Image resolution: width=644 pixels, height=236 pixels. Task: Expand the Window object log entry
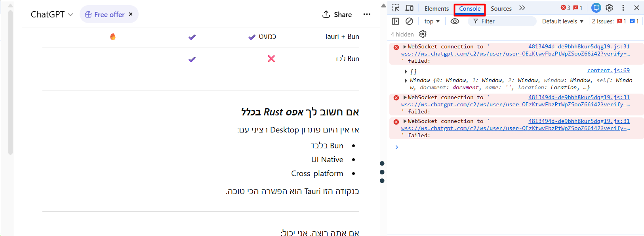point(406,81)
